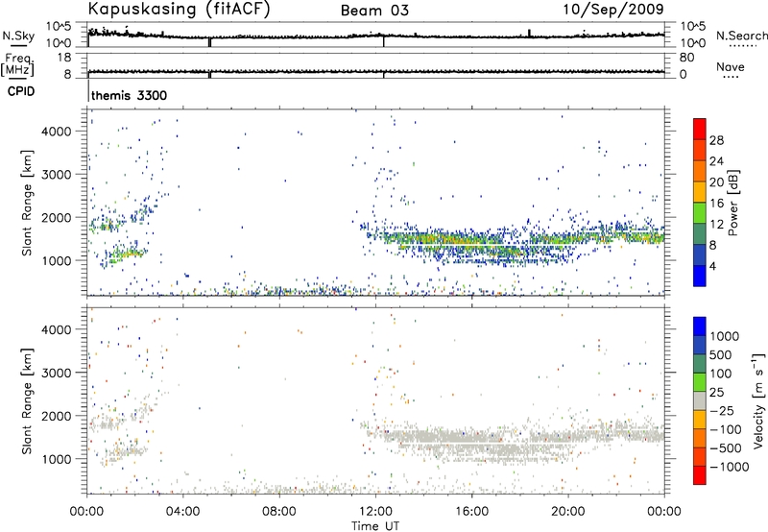Click the red bottom segment of Velocity color bar

pyautogui.click(x=700, y=475)
